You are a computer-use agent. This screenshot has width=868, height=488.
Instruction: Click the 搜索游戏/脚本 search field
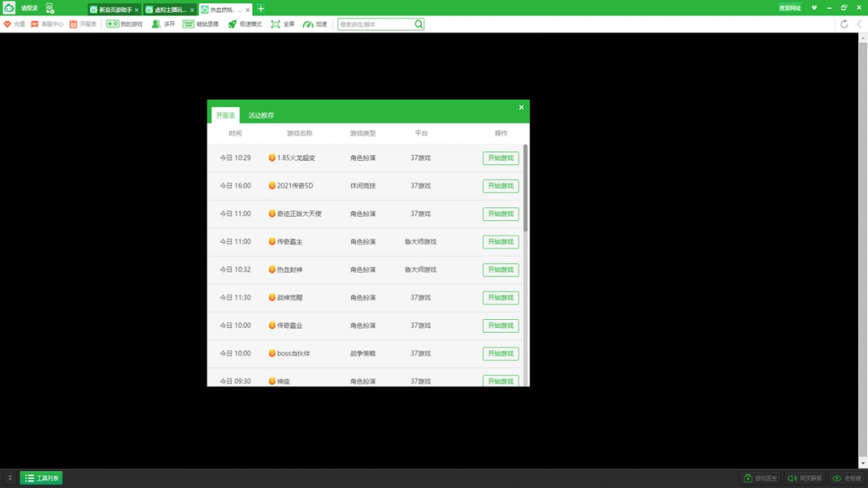click(375, 24)
